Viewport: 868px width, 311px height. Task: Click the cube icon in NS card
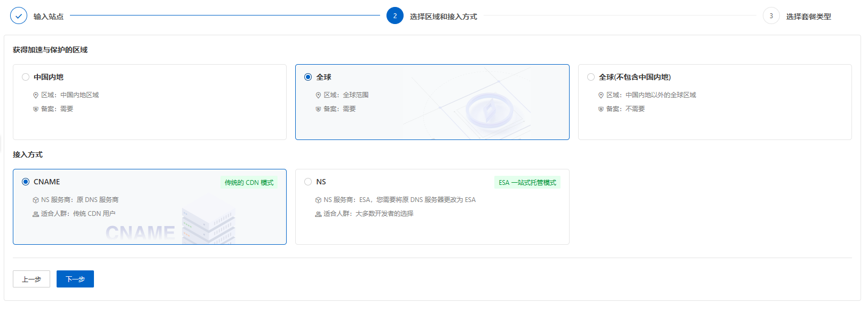(318, 200)
